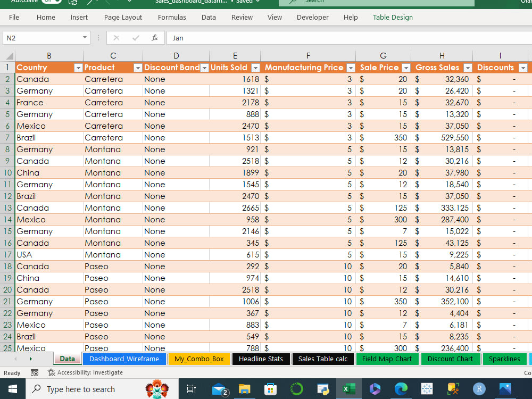Open the snowflake app in the taskbar
Viewport: 532px width, 399px height.
427,389
